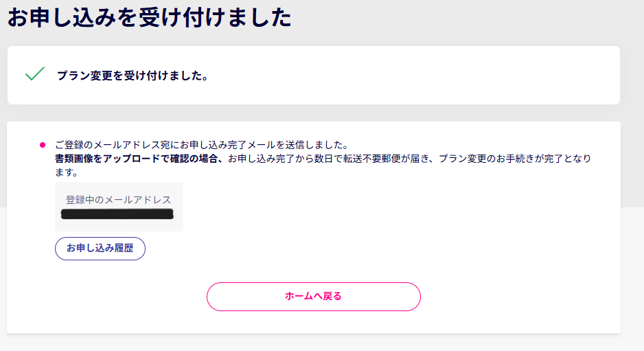Click the pink bullet point dot
The height and width of the screenshot is (351, 644).
coord(43,145)
